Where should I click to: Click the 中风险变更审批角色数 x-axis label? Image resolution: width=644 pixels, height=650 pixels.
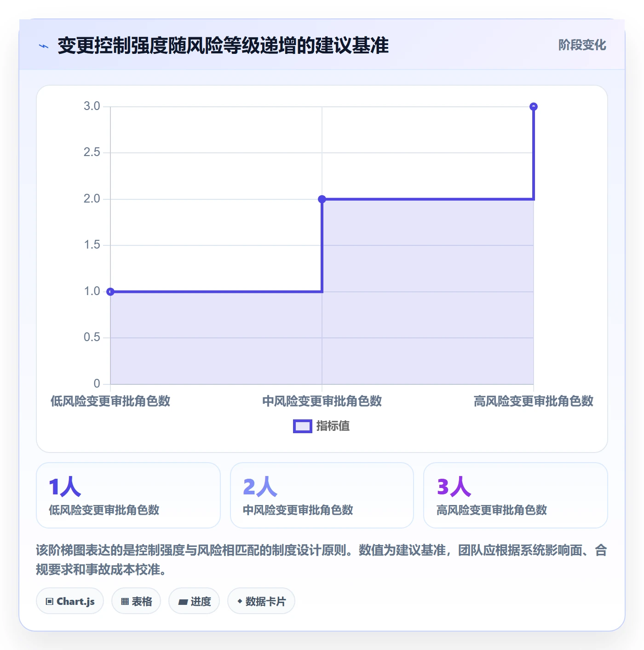click(x=322, y=401)
